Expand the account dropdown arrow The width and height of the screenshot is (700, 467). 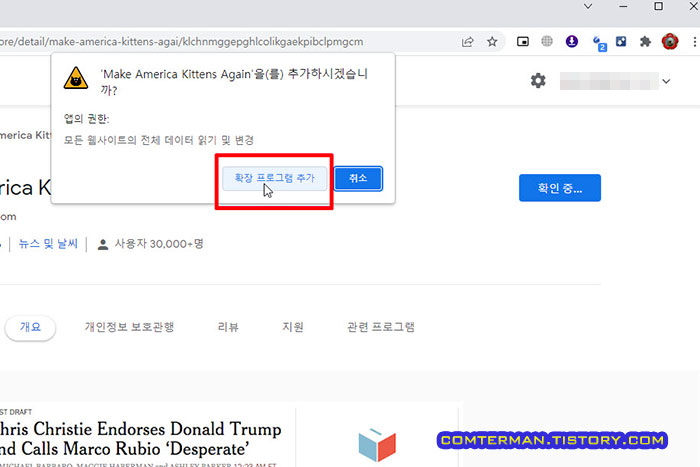(x=666, y=81)
